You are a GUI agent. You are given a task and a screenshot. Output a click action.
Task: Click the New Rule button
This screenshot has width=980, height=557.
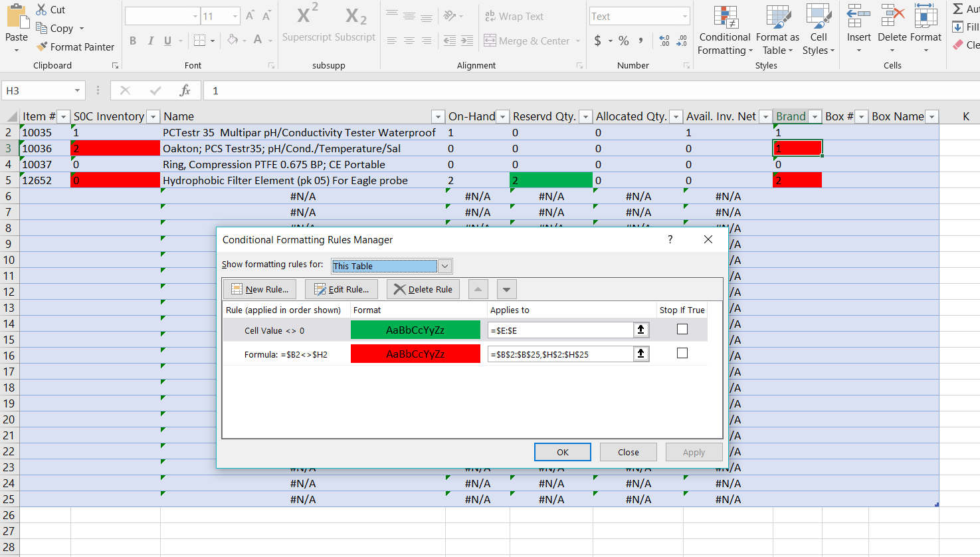pyautogui.click(x=259, y=288)
